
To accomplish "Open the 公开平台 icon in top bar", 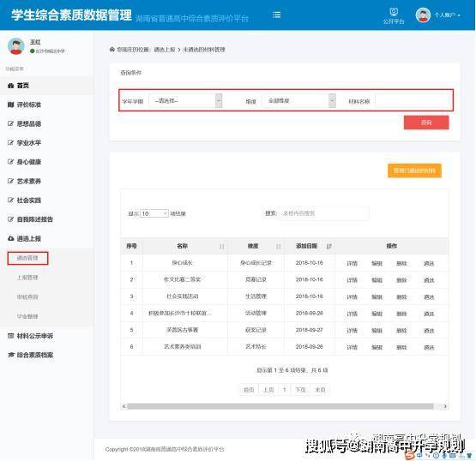I will click(394, 15).
